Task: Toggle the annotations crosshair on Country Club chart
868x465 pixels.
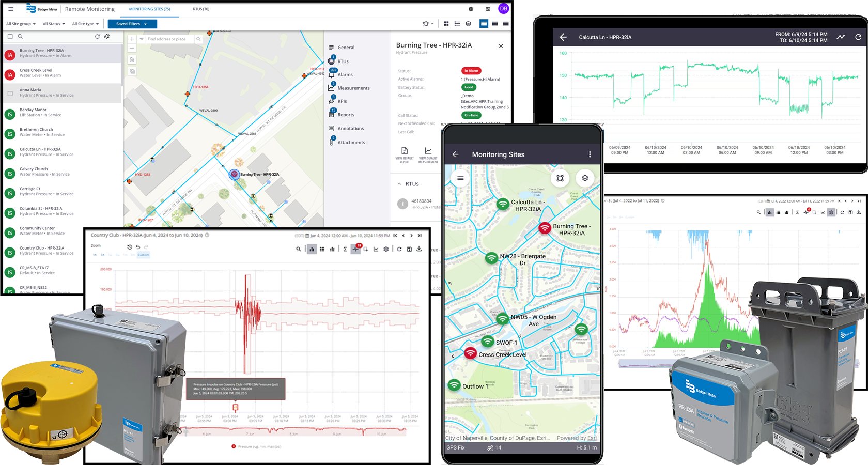Action: (355, 249)
